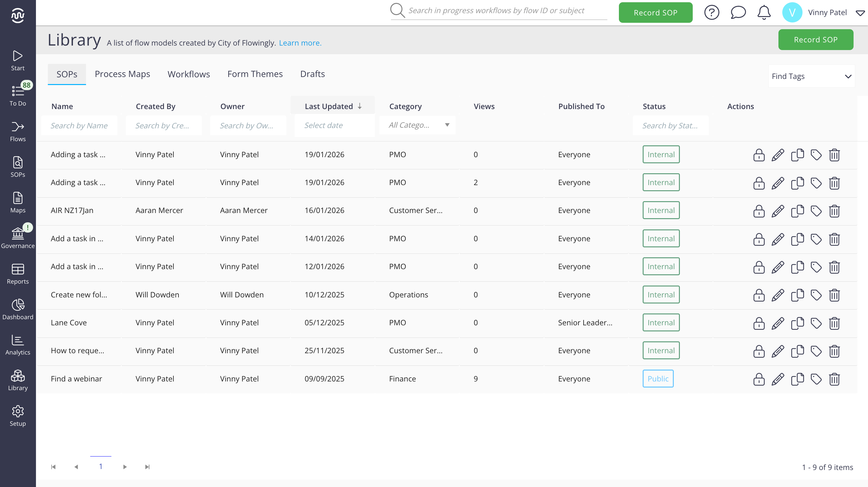Screen dimensions: 868x487
Task: Tag the Create new fol... SOP
Action: click(x=816, y=295)
